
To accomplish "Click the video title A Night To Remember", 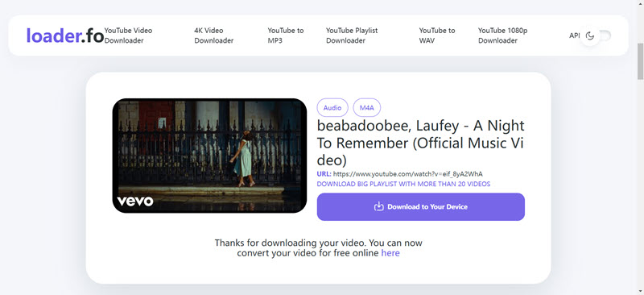I will click(420, 143).
